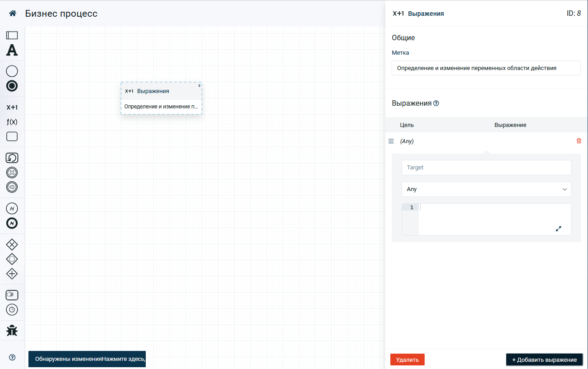Focus the Target input field
The image size is (588, 369).
coord(486,168)
